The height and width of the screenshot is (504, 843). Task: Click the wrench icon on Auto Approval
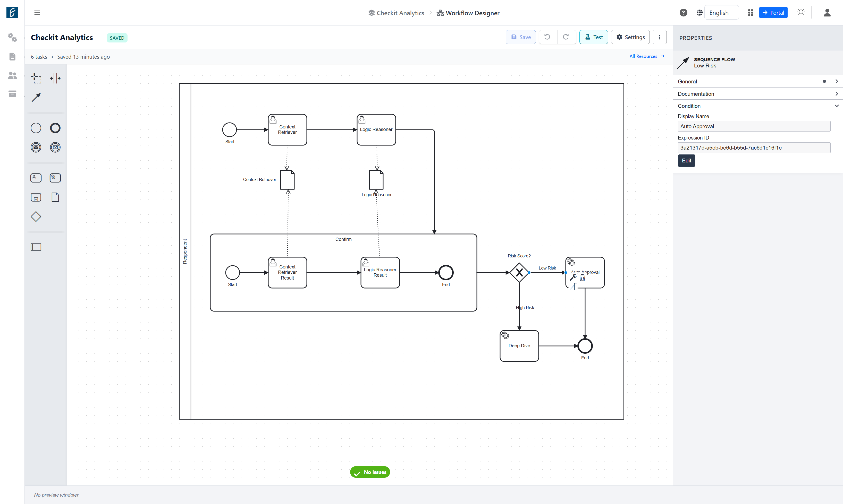[573, 277]
